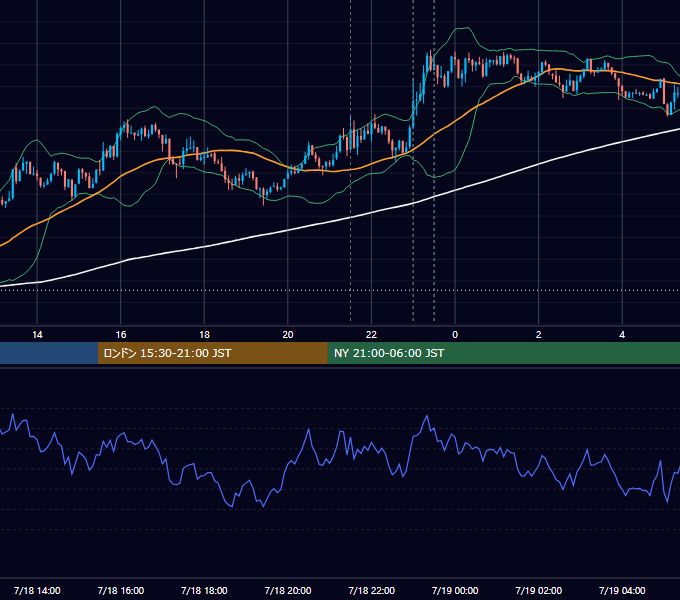Click the 7/18 16:00 label on lower axis
Image resolution: width=680 pixels, height=600 pixels.
(121, 590)
